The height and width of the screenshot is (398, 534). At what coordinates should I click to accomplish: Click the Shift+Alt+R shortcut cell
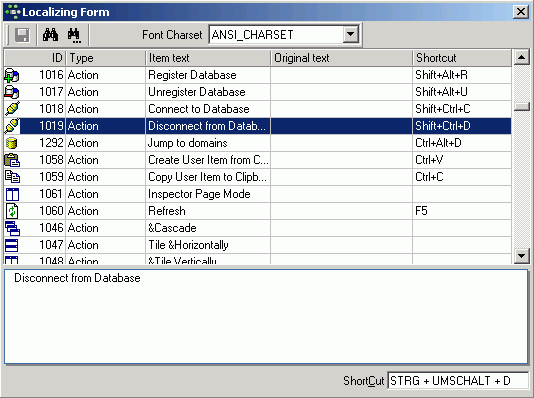(462, 75)
